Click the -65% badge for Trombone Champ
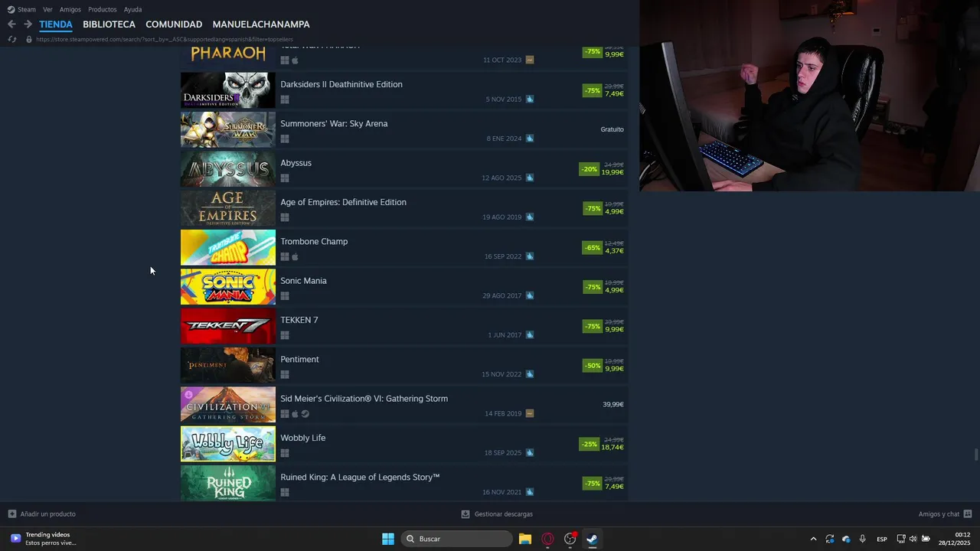 [592, 248]
